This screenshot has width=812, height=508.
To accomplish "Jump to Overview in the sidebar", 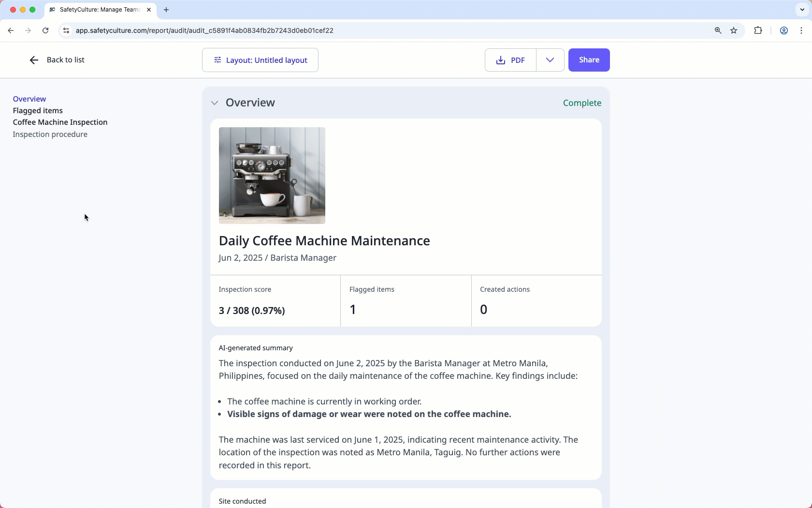I will tap(29, 99).
